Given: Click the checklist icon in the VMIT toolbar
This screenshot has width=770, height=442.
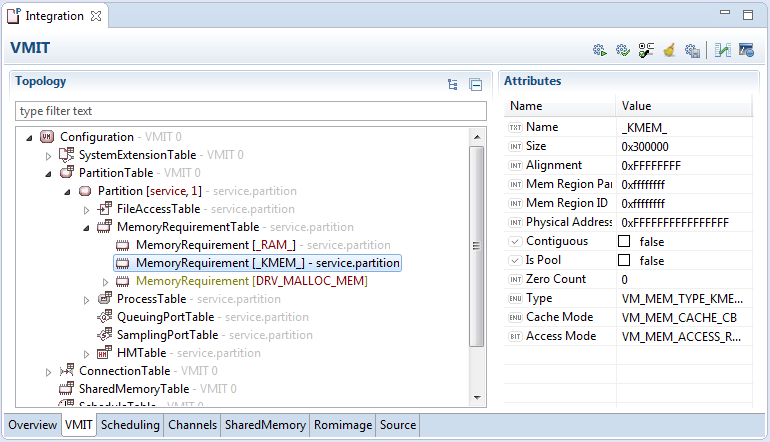Looking at the screenshot, I should (x=646, y=49).
